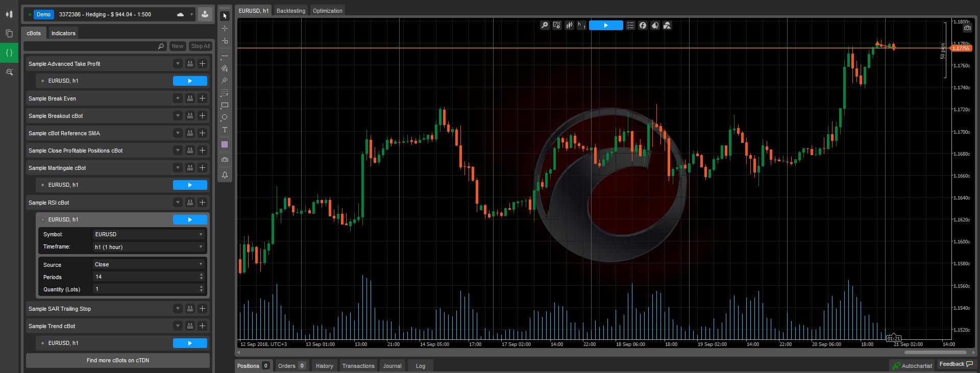
Task: Click the user account profile icon
Action: coord(205,14)
